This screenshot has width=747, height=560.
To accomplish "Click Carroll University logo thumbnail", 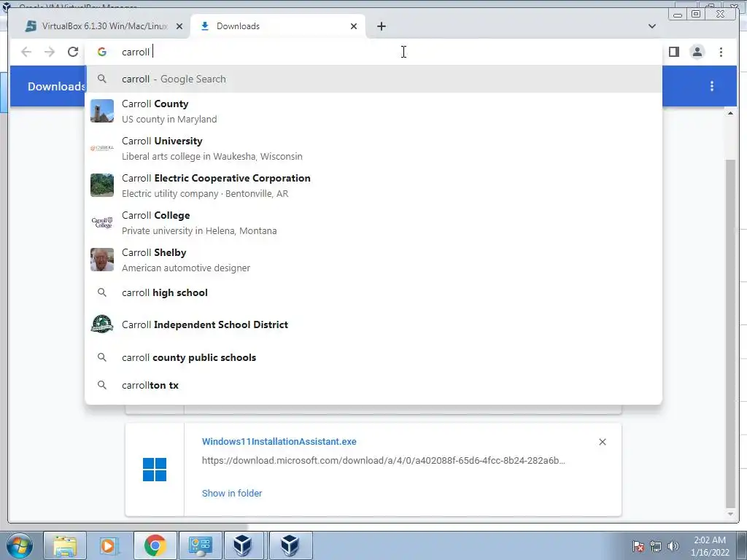I will click(102, 148).
